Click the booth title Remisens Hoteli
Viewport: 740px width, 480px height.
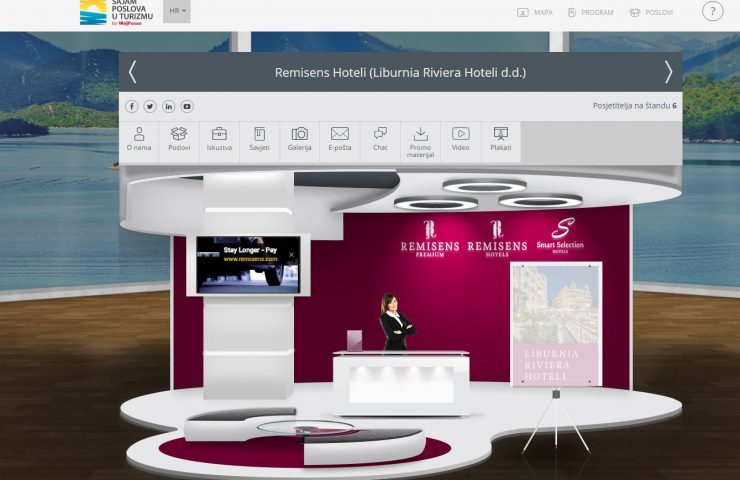400,73
